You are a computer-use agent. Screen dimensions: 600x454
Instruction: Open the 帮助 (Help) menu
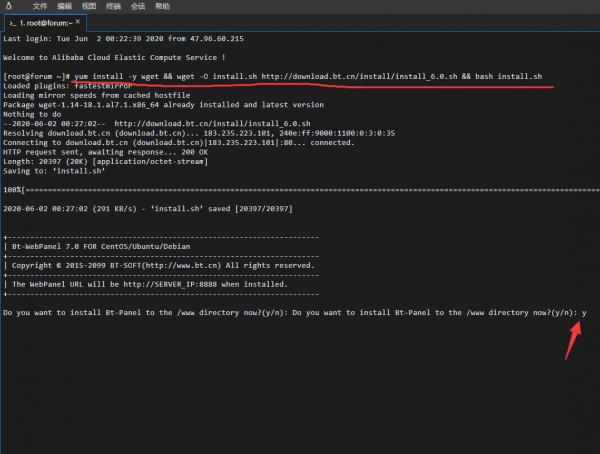(x=162, y=6)
